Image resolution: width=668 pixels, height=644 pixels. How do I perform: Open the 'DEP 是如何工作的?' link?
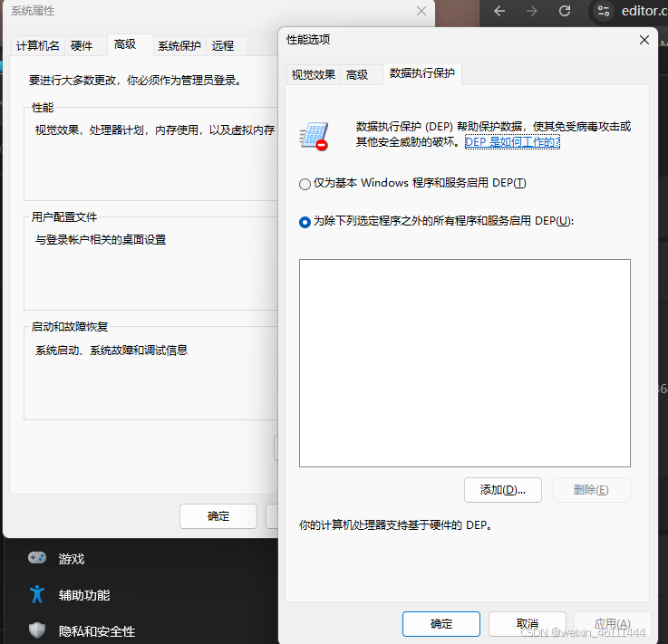(x=512, y=141)
